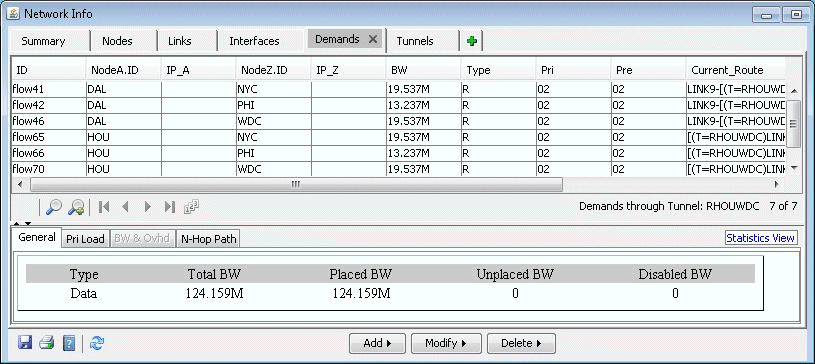Click WDC cell in flow70 row

point(273,170)
